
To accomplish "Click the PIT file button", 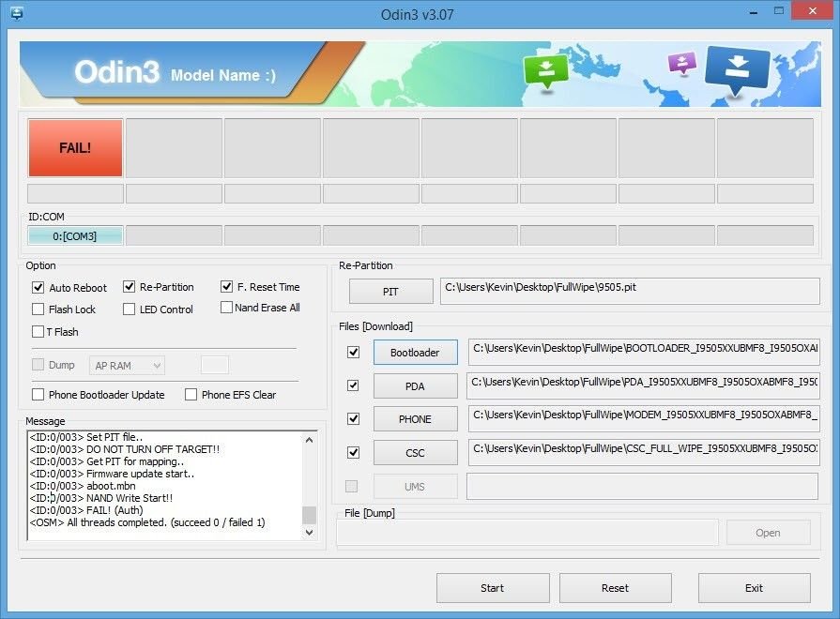I will pyautogui.click(x=390, y=292).
